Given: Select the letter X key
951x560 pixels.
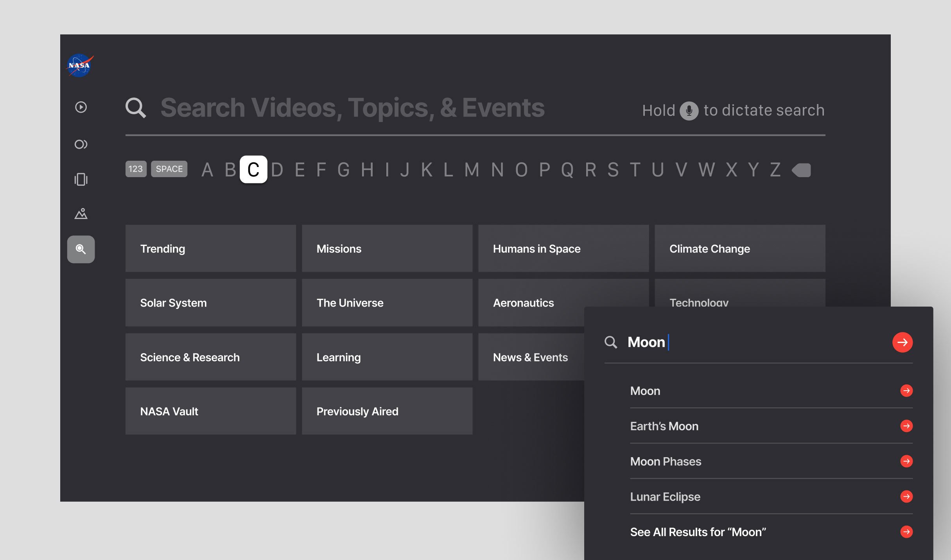Looking at the screenshot, I should [732, 170].
